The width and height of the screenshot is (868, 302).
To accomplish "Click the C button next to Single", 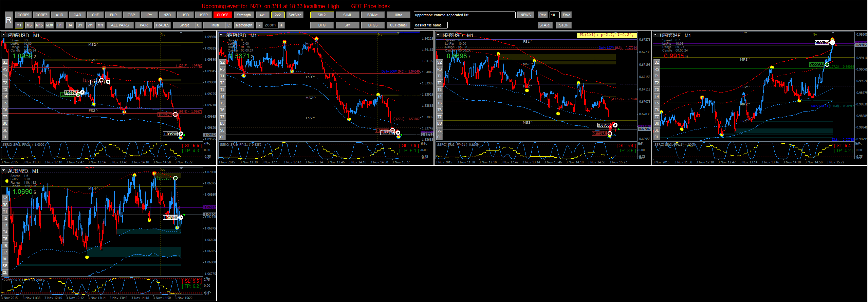I will pos(198,25).
